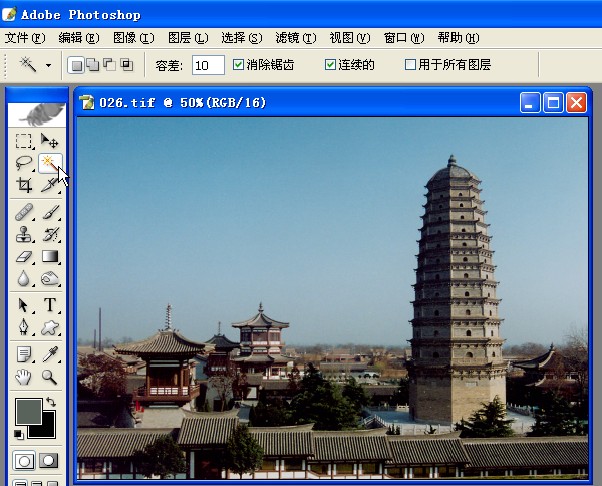Open the 选择(S) menu
This screenshot has height=486, width=602.
(242, 38)
